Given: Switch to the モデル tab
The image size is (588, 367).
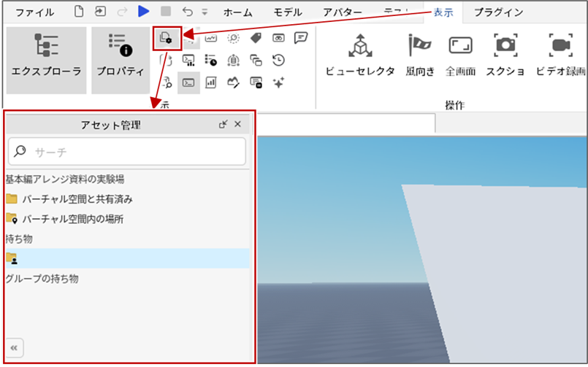Looking at the screenshot, I should click(x=288, y=12).
